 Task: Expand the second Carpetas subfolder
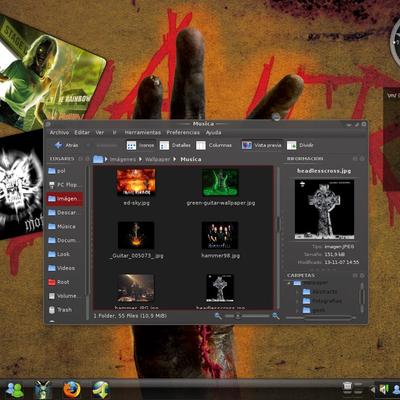click(297, 301)
